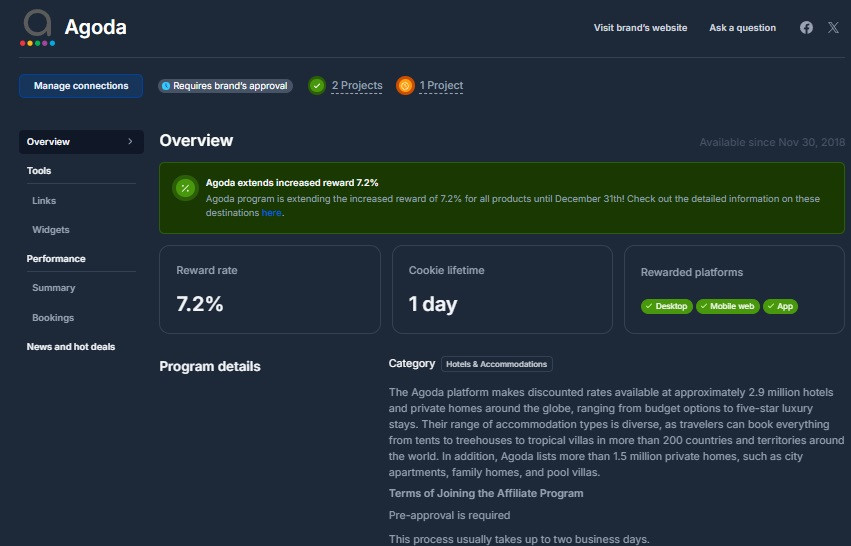Click the 'Cookie lifetime' label
The image size is (851, 546).
pos(446,270)
